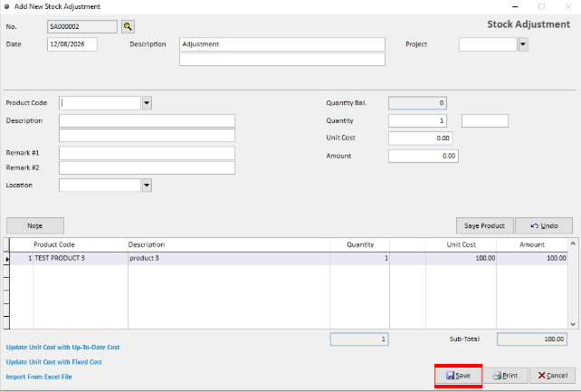The width and height of the screenshot is (581, 392).
Task: Click the Undo button
Action: tap(544, 225)
